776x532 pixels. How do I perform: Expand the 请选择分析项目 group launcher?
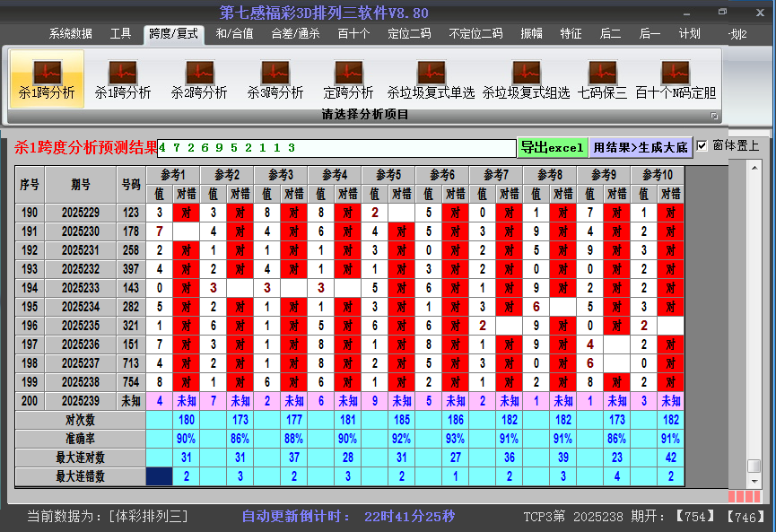click(x=715, y=116)
